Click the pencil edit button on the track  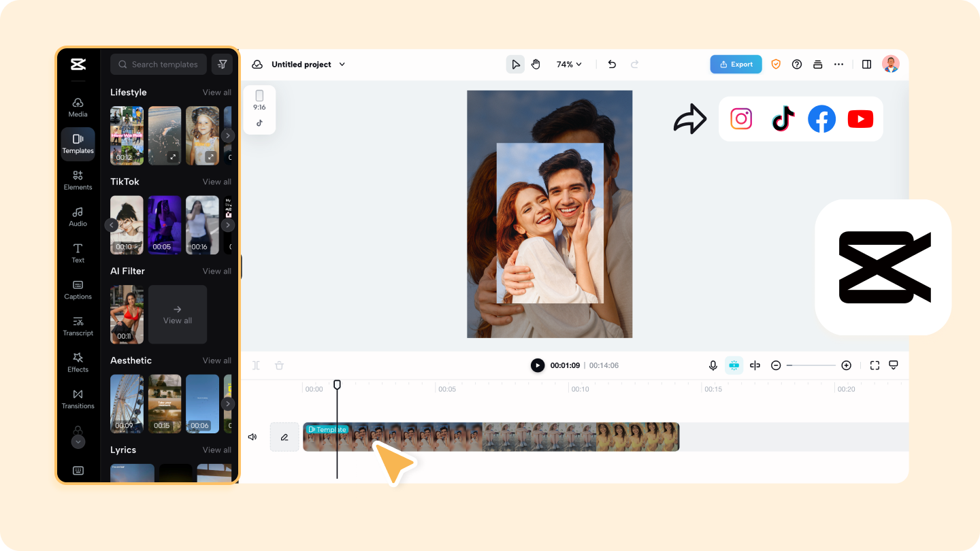(x=284, y=437)
